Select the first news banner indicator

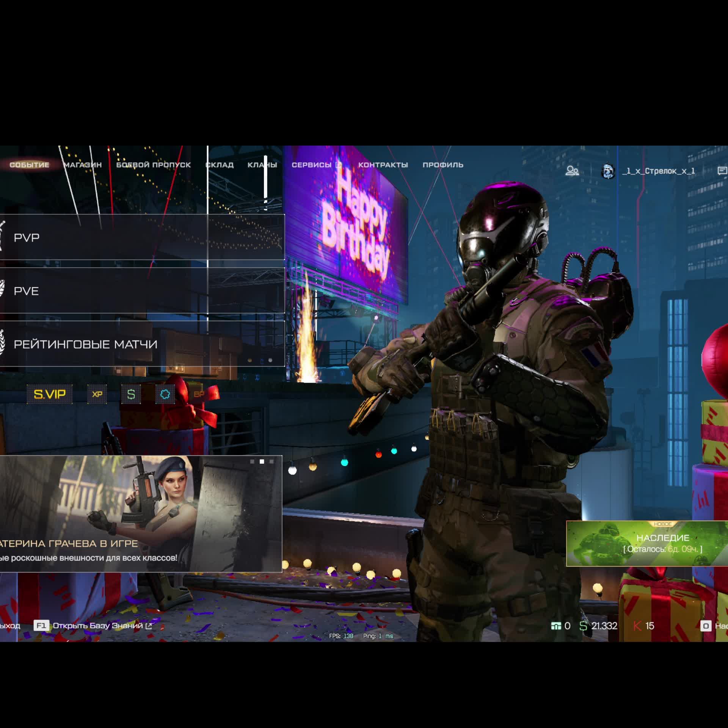pos(252,461)
